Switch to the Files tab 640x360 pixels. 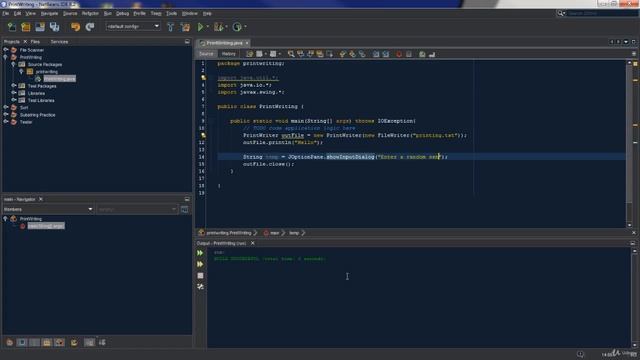(x=35, y=42)
